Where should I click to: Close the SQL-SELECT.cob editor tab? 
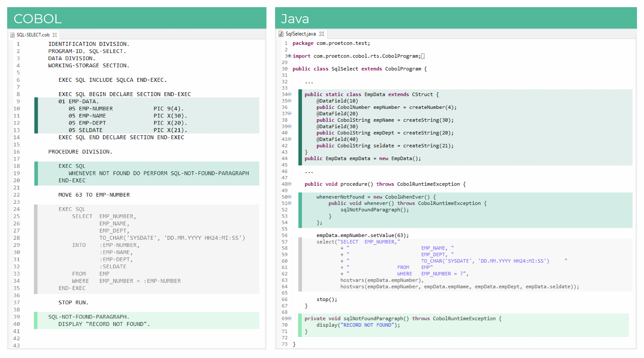pos(55,35)
